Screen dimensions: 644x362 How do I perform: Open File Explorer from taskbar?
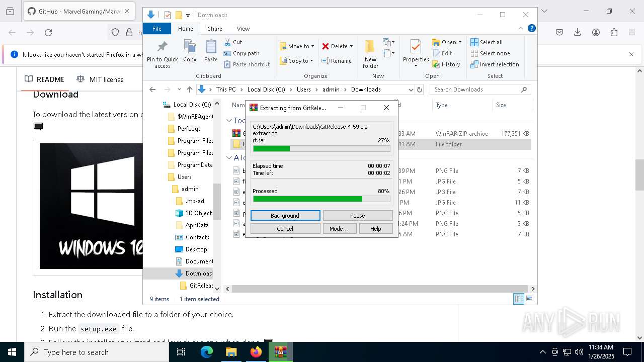point(231,352)
